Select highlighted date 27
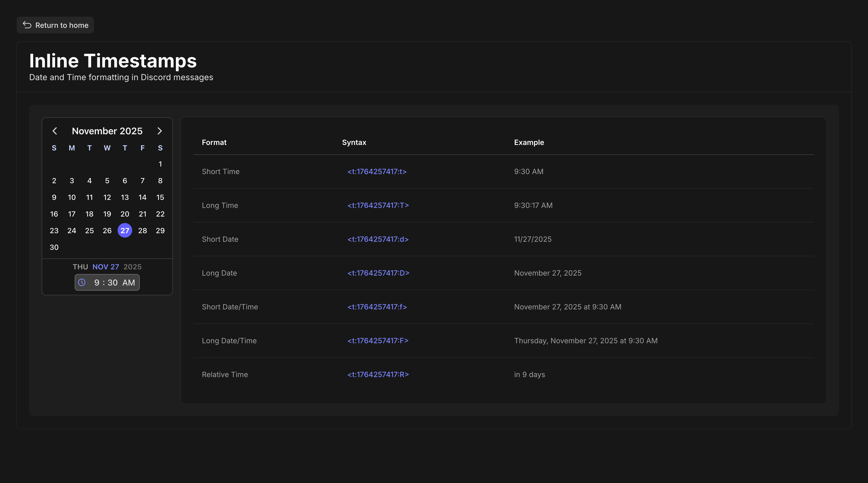The image size is (868, 483). [125, 231]
